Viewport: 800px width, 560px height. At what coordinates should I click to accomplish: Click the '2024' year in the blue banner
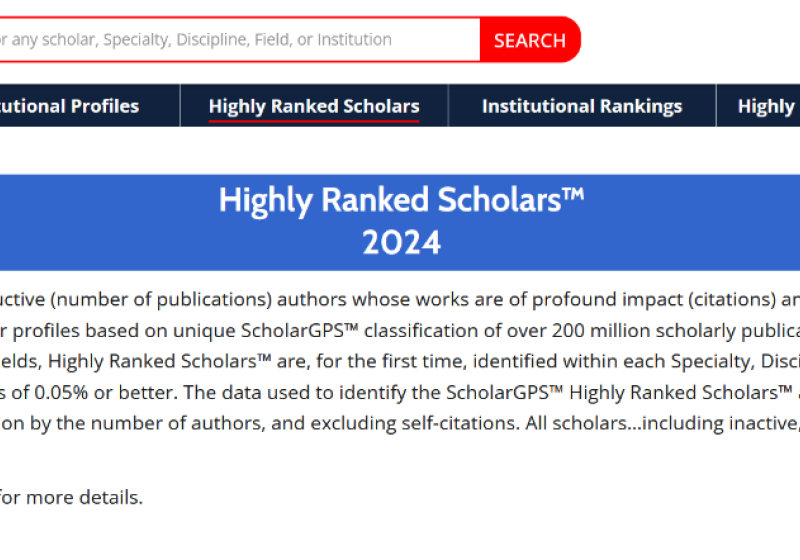click(x=401, y=243)
